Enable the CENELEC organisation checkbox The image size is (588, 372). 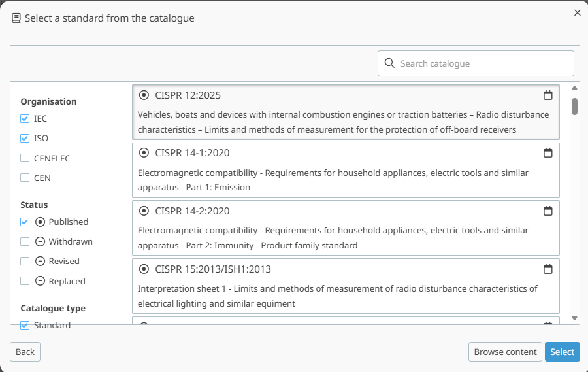pos(25,158)
